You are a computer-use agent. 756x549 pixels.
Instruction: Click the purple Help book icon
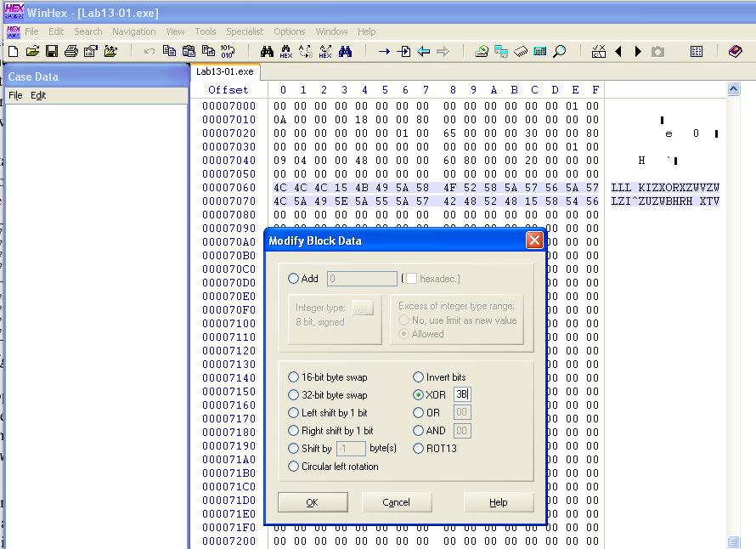[736, 51]
